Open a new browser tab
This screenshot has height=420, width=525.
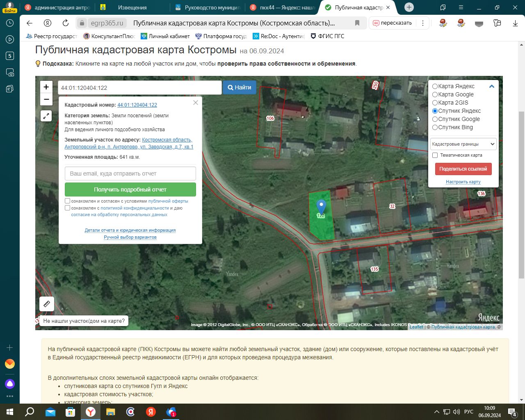click(409, 7)
